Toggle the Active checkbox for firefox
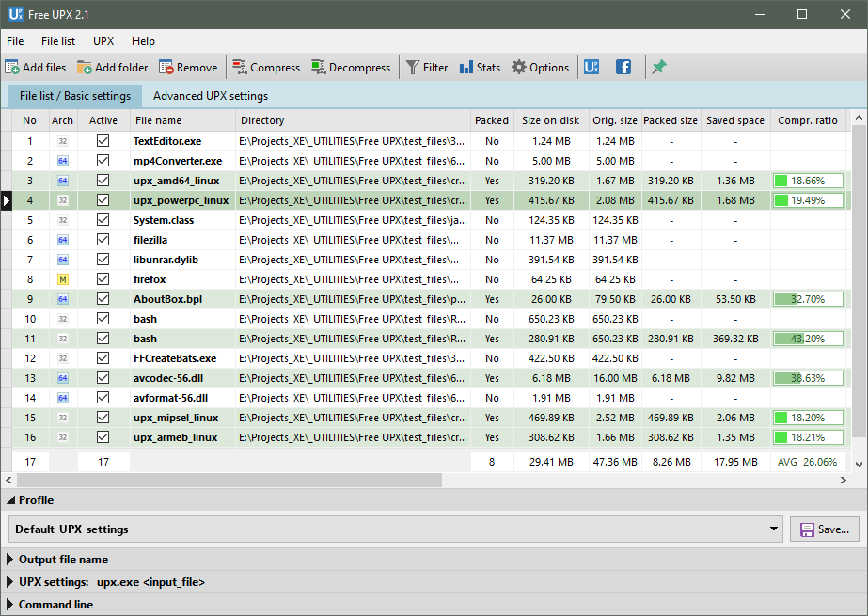868x616 pixels. point(103,279)
